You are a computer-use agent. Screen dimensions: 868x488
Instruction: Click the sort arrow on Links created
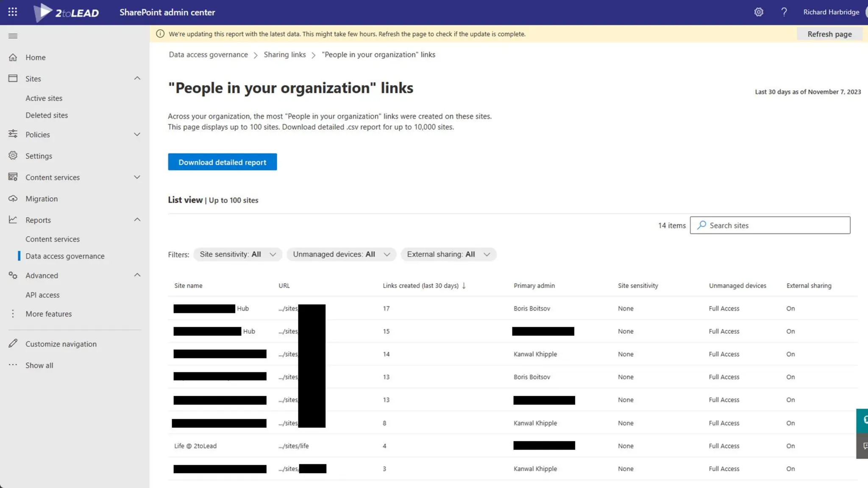(x=464, y=286)
